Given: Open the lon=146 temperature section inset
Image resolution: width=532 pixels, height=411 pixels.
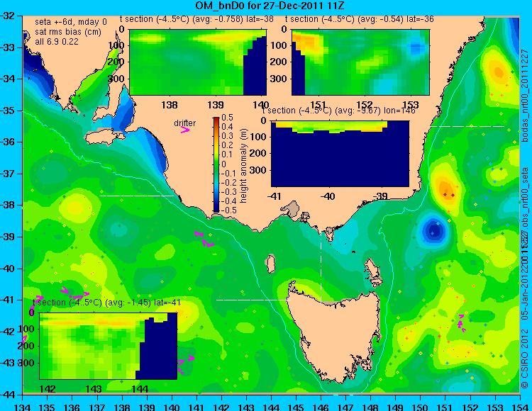Looking at the screenshot, I should tap(340, 154).
